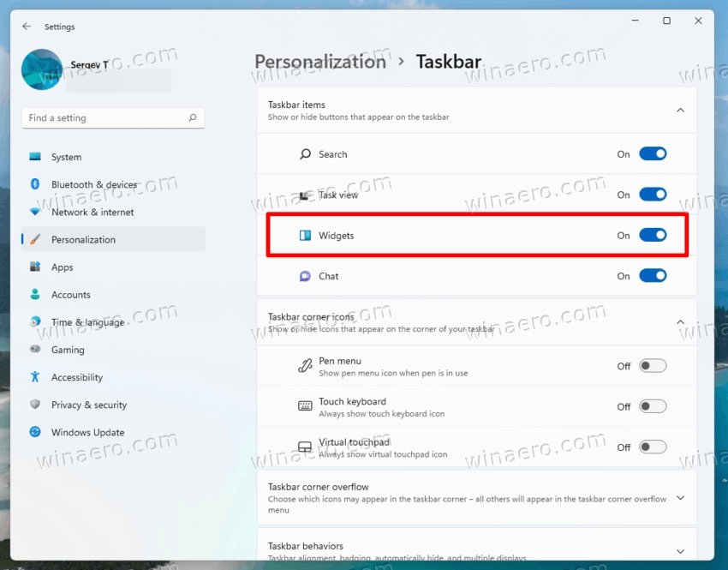The image size is (728, 570).
Task: Collapse Taskbar corner icons section chevron
Action: [x=680, y=322]
